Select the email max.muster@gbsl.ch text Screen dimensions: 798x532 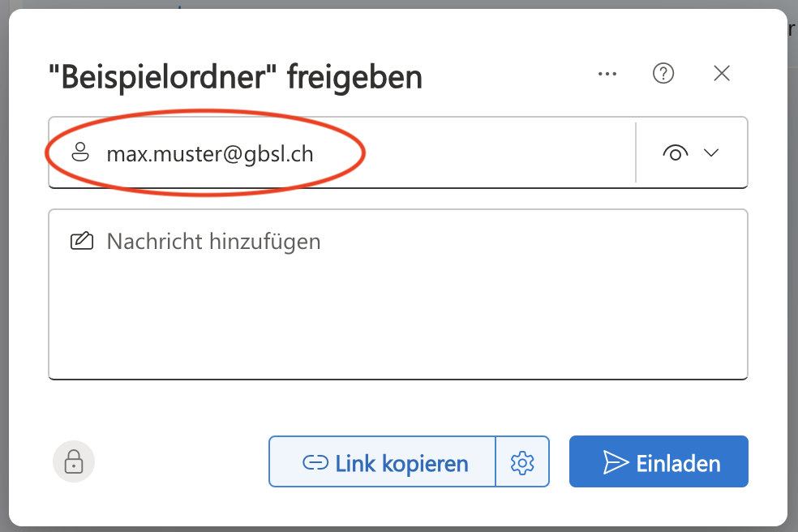pos(209,153)
